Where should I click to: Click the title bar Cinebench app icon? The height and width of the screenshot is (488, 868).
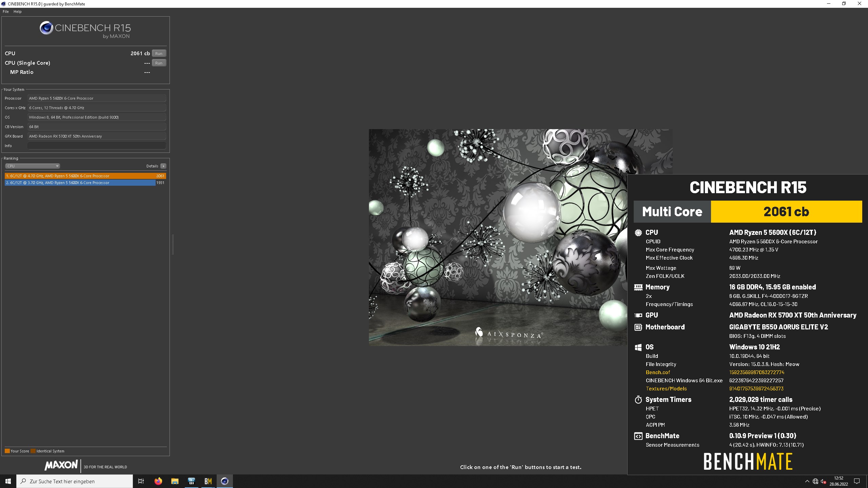click(3, 4)
